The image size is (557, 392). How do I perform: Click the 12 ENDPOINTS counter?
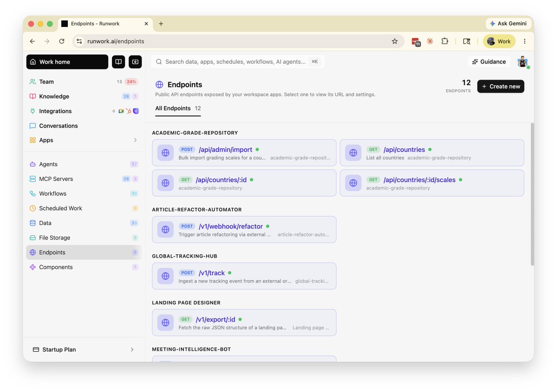tap(458, 86)
